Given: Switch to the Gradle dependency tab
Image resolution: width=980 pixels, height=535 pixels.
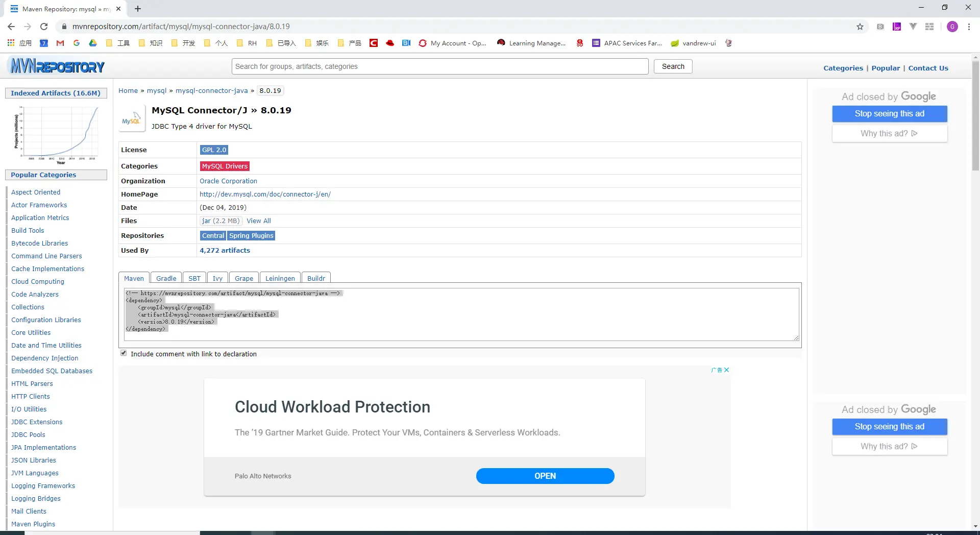Looking at the screenshot, I should point(166,278).
